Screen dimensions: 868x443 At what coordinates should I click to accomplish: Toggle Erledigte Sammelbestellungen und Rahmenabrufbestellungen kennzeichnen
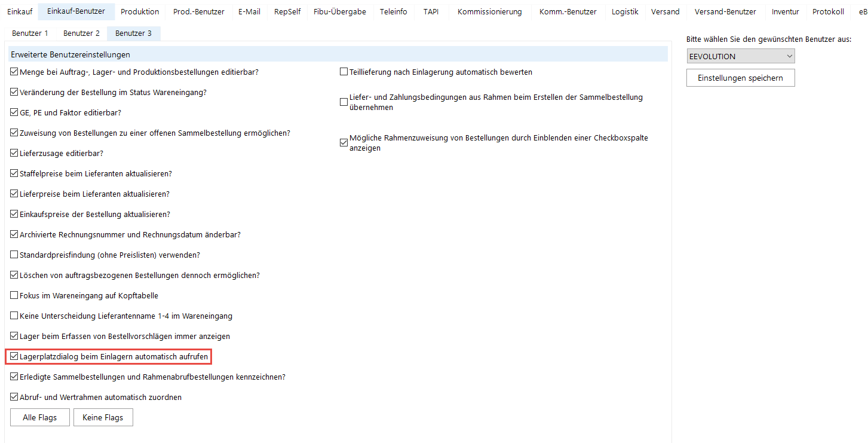click(x=14, y=377)
